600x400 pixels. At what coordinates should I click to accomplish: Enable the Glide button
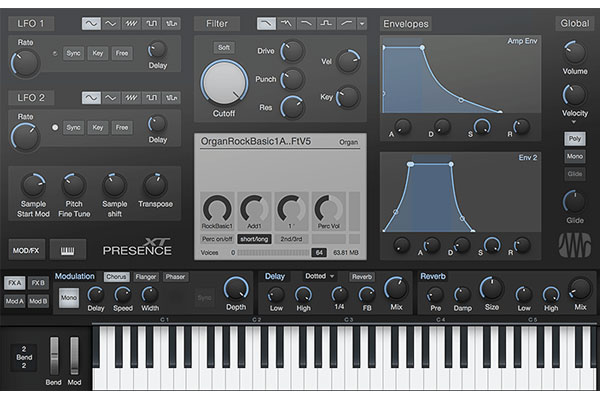click(575, 174)
